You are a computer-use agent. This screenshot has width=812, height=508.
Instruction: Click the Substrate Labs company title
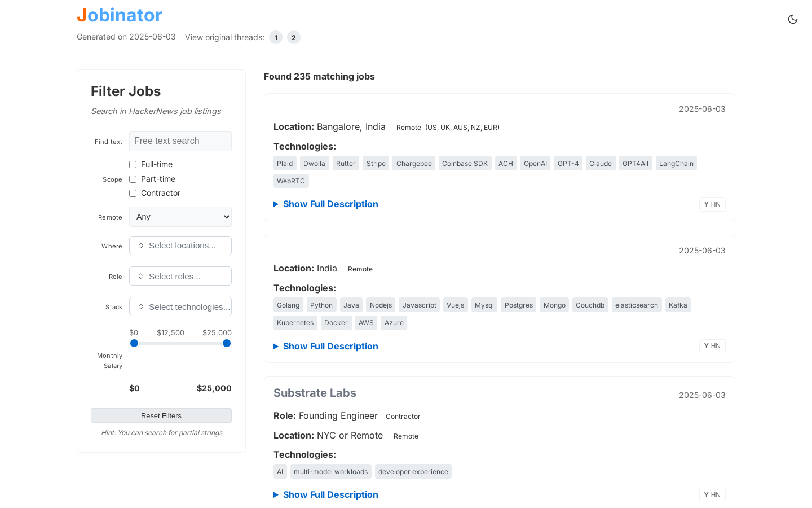tap(315, 393)
